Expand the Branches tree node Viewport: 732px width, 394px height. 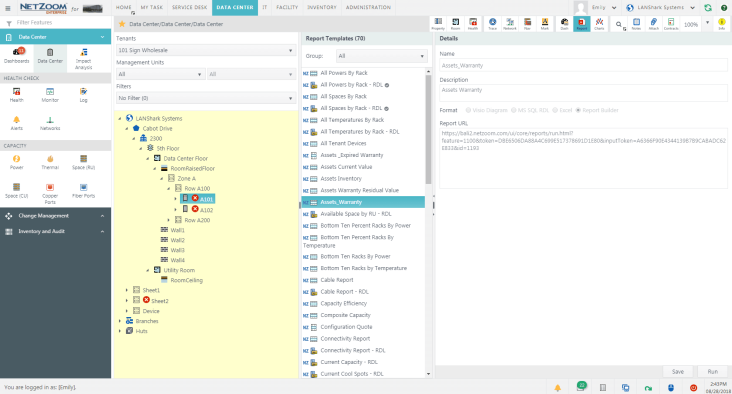(x=120, y=321)
